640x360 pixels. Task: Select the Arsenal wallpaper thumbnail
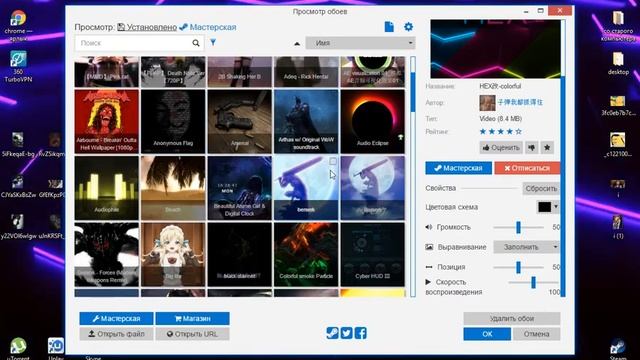tap(240, 121)
